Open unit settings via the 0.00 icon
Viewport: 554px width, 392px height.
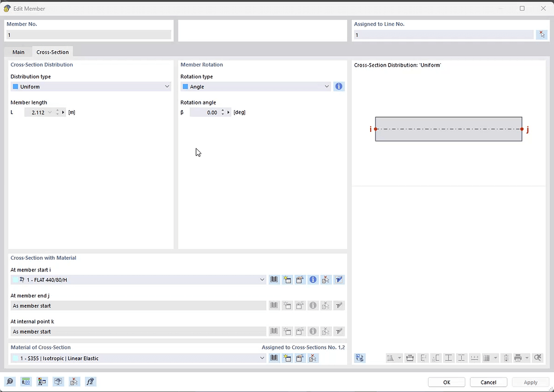point(25,382)
